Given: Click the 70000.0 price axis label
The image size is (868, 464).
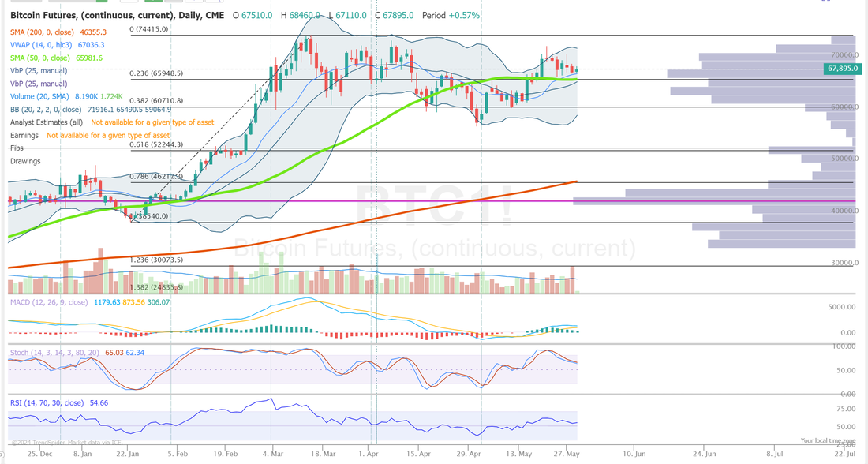Looking at the screenshot, I should pos(845,54).
